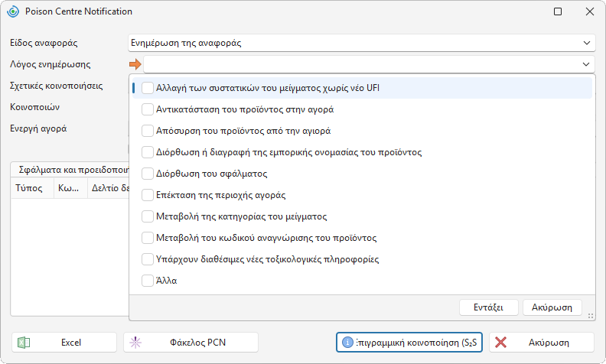
Task: Click the popup resize grip in the corner
Action: point(591,316)
